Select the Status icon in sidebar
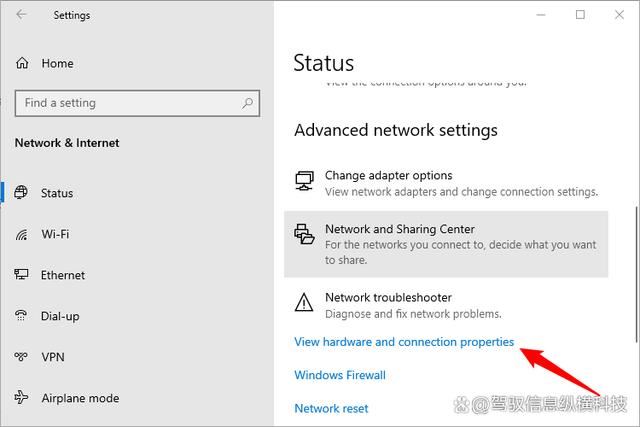 point(22,193)
